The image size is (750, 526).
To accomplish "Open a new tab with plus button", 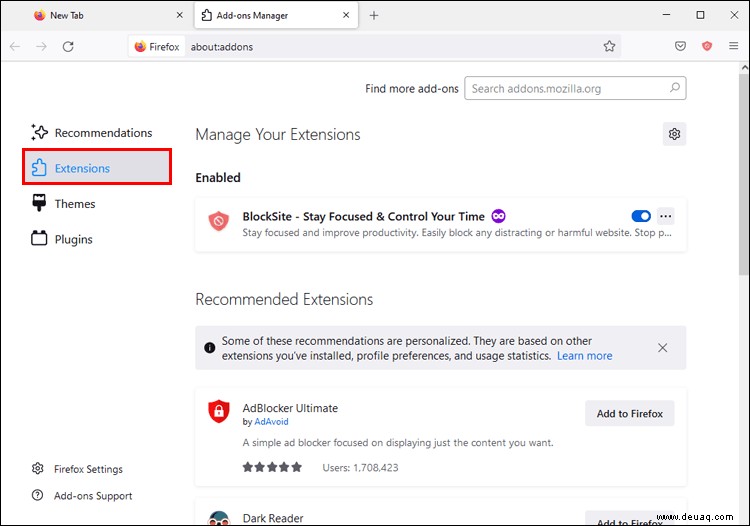I will pos(374,15).
